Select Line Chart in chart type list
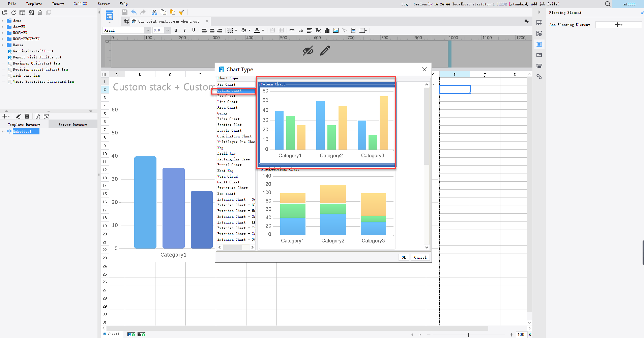This screenshot has width=644, height=338. (227, 102)
